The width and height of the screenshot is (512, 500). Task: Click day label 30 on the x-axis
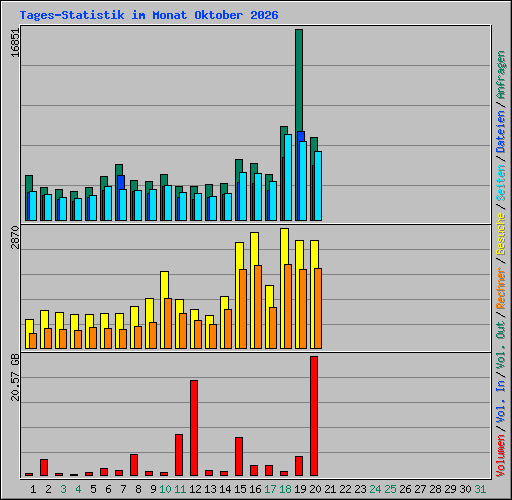click(x=466, y=489)
